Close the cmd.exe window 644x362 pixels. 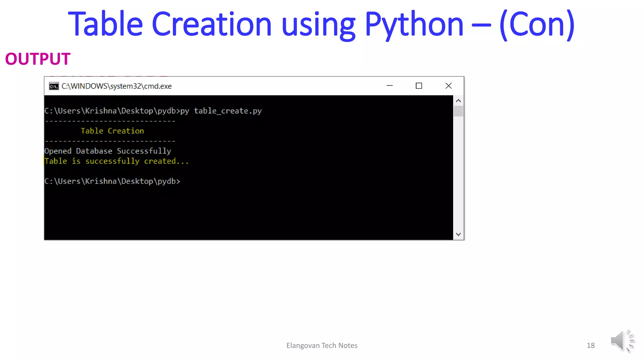pos(448,86)
